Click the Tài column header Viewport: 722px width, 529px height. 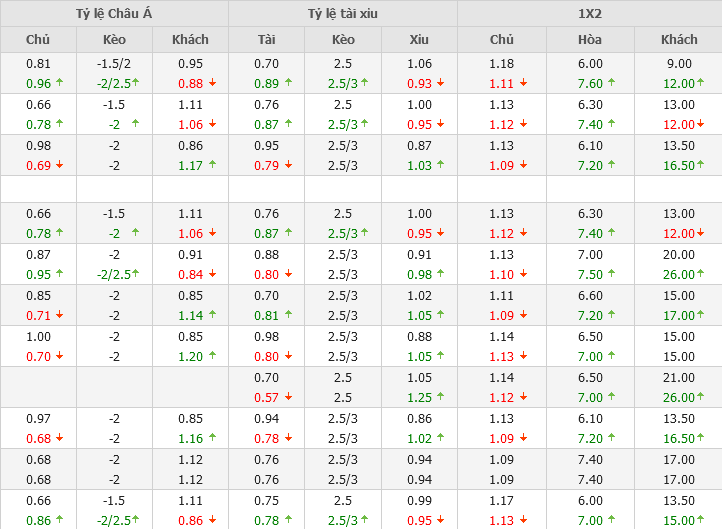click(x=266, y=40)
